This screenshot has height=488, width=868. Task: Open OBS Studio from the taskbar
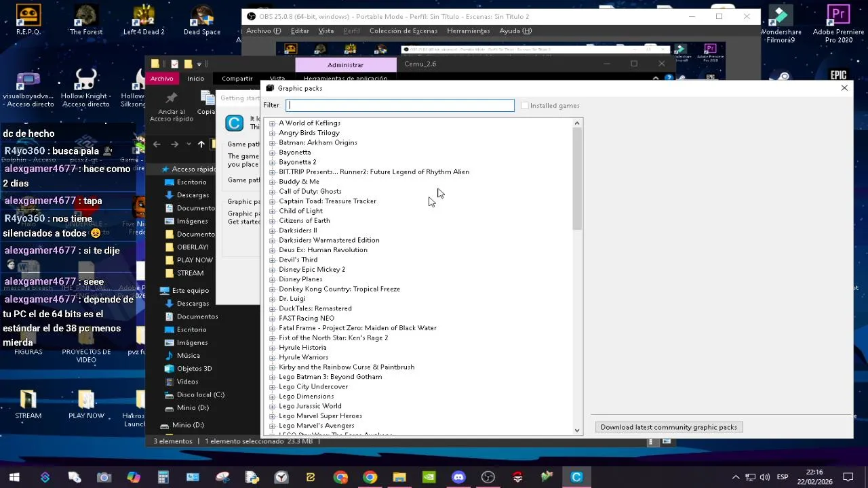[x=488, y=477]
